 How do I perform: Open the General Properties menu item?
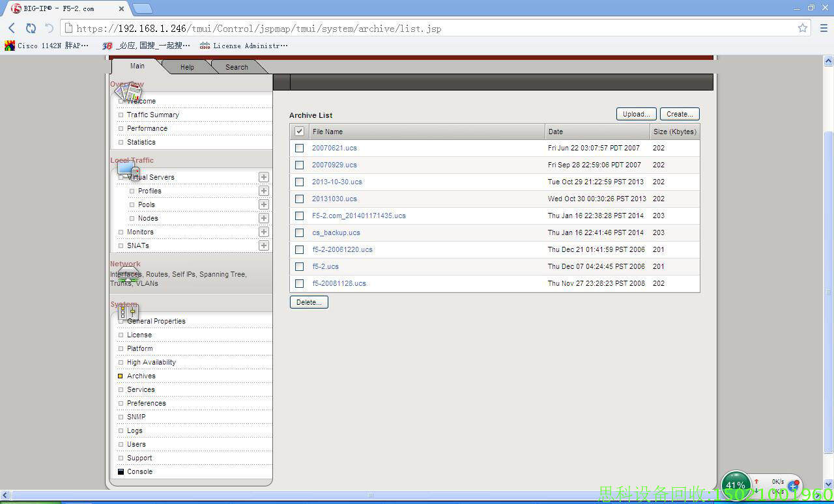click(156, 321)
